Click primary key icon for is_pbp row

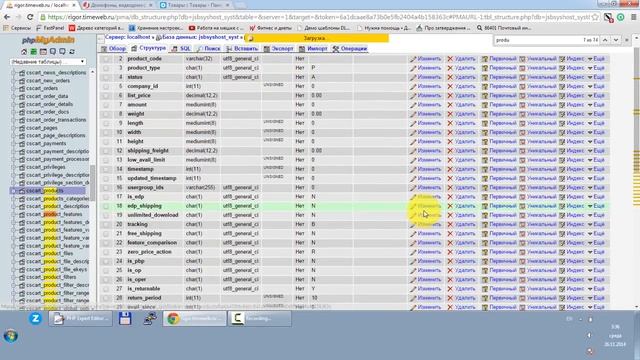point(485,261)
